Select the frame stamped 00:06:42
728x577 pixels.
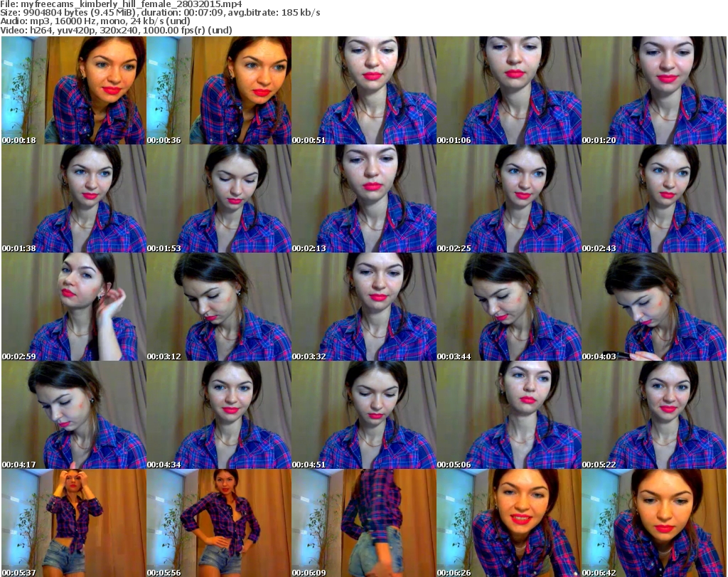pyautogui.click(x=654, y=523)
